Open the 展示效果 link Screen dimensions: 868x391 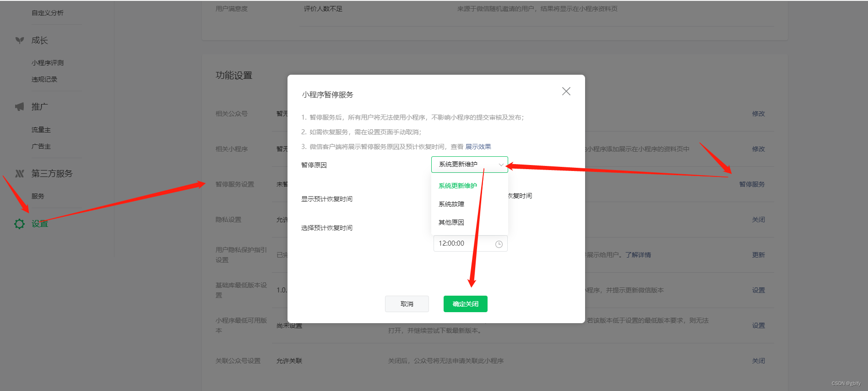point(478,147)
